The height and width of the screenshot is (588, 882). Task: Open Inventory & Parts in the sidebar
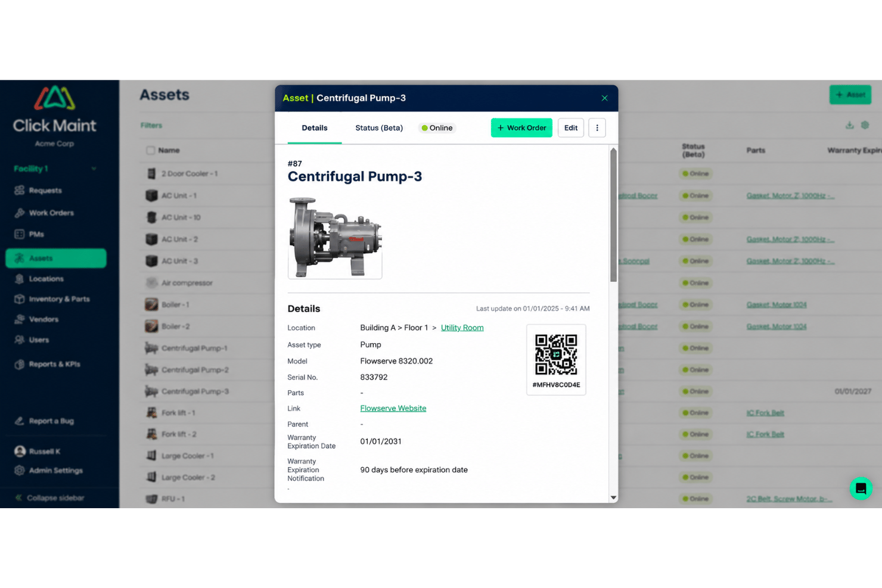pos(59,299)
